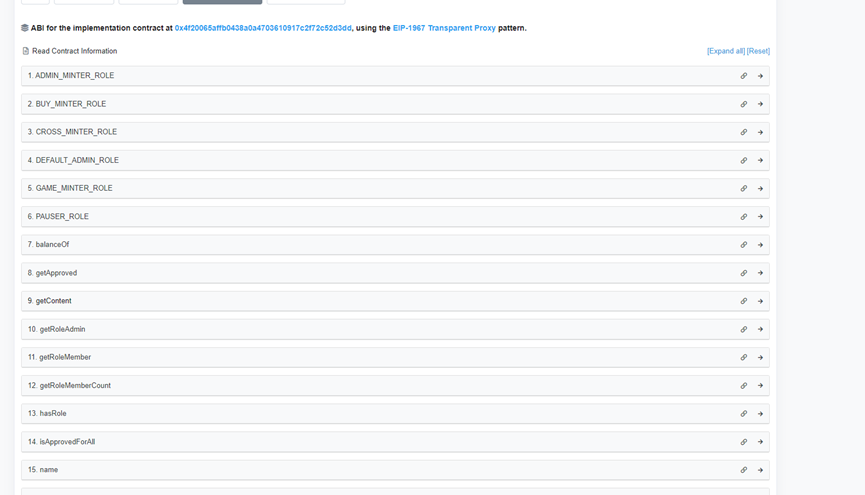Screen dimensions: 865x495
Task: Copy permalink icon for getRoleMember
Action: coord(743,357)
